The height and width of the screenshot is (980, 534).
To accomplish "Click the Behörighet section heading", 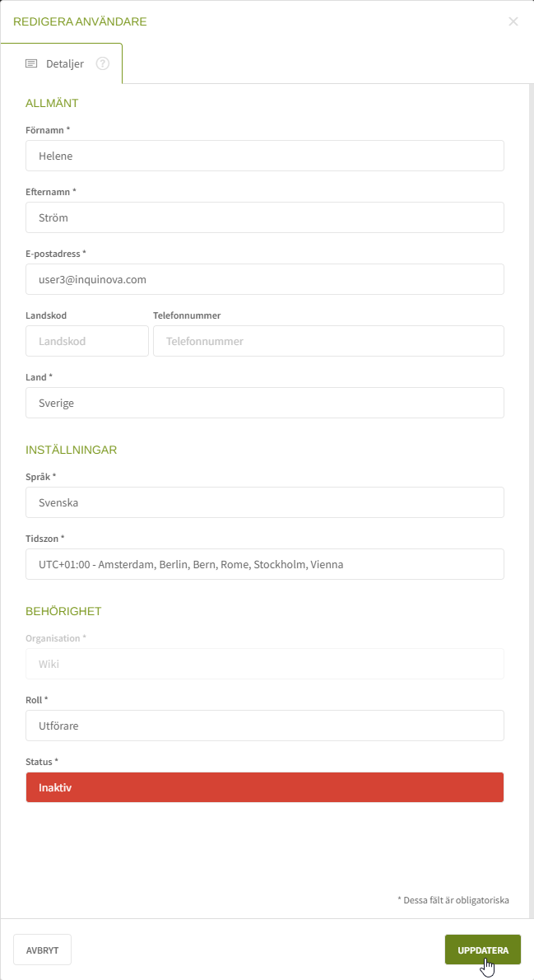I will tap(63, 611).
